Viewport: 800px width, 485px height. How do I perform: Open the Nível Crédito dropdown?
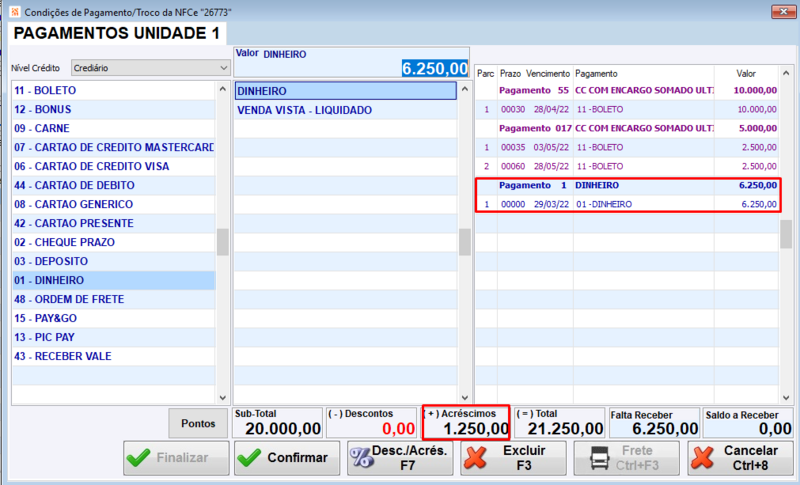coord(151,68)
